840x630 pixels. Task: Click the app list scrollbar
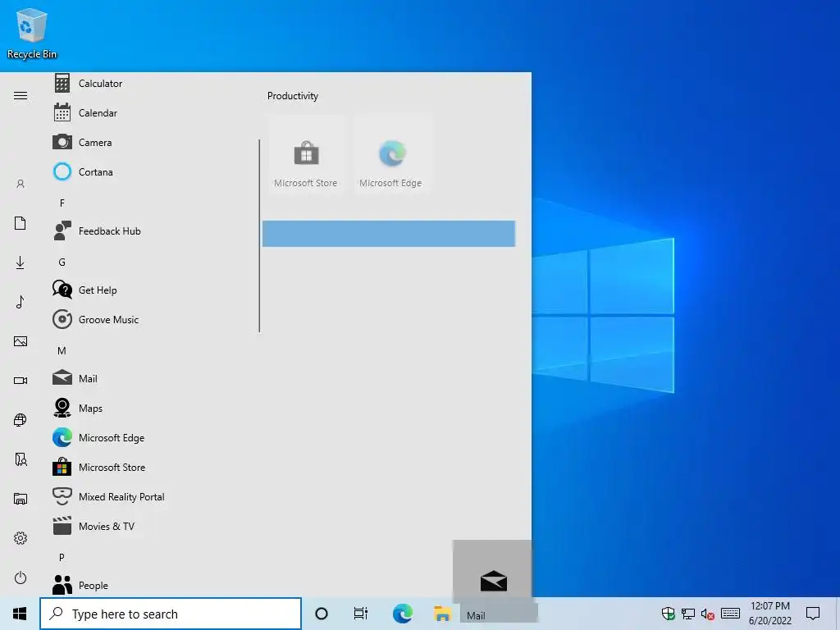pyautogui.click(x=259, y=236)
